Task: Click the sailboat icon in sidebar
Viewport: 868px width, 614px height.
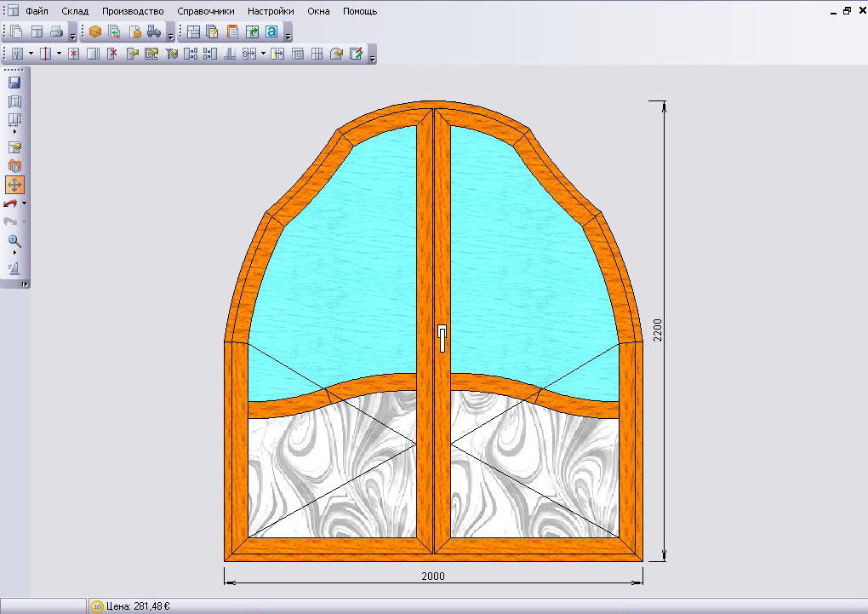Action: click(x=14, y=268)
